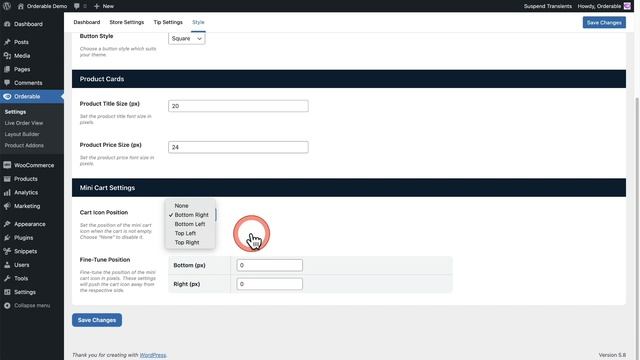Switch to the Store Settings tab
The image size is (640, 360).
(127, 22)
